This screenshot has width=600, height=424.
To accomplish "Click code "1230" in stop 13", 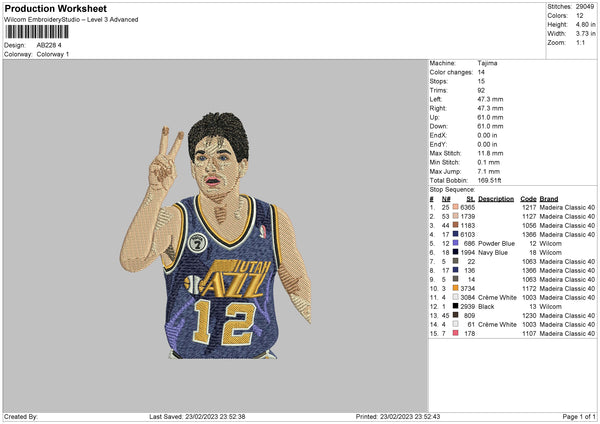I will 529,315.
